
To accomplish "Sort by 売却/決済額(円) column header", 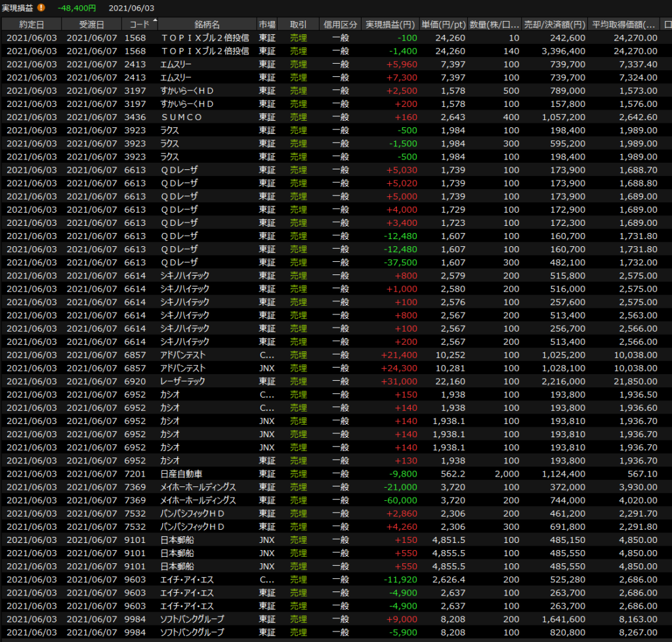I will (x=555, y=24).
